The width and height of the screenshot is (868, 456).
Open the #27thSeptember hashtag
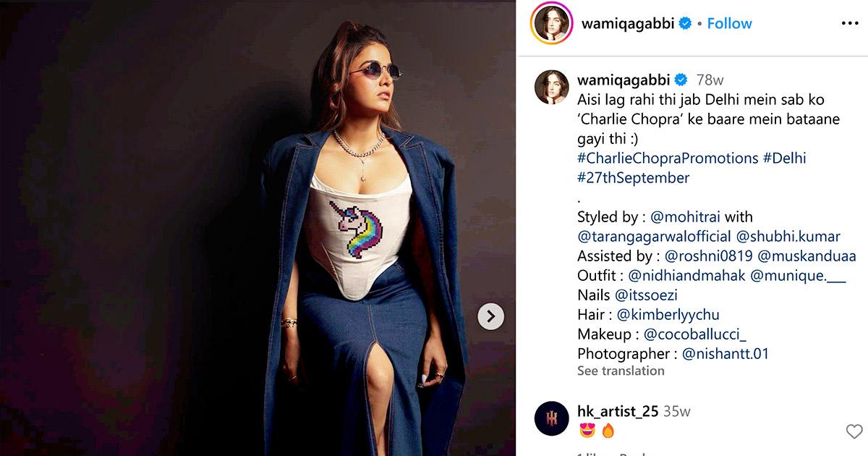tap(633, 177)
